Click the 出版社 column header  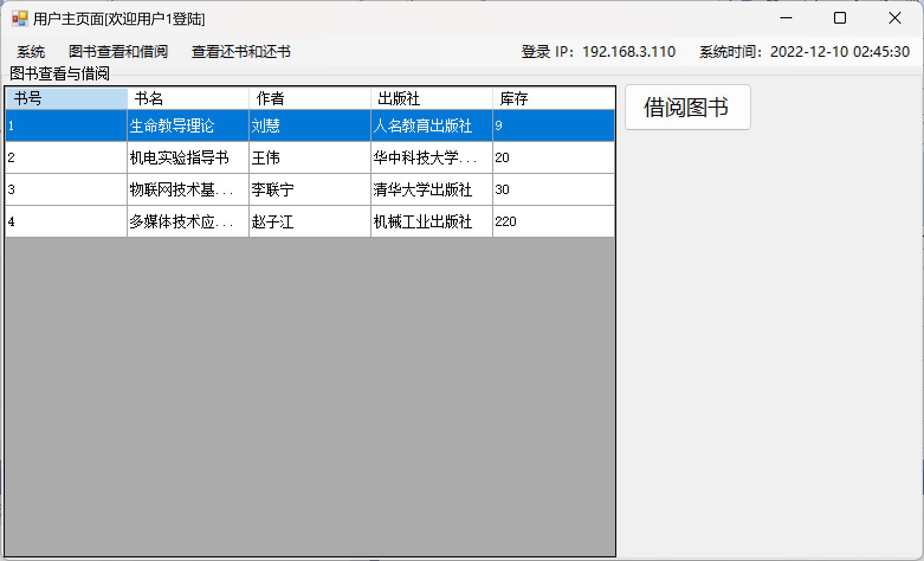coord(432,99)
